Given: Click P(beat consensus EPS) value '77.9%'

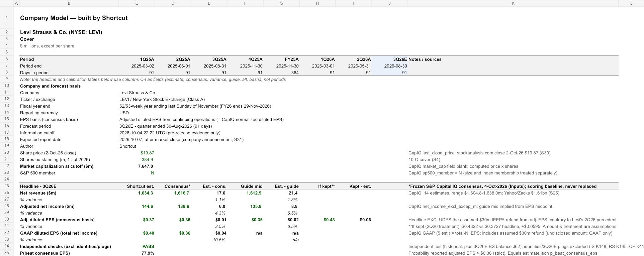Looking at the screenshot, I should click(x=148, y=253).
